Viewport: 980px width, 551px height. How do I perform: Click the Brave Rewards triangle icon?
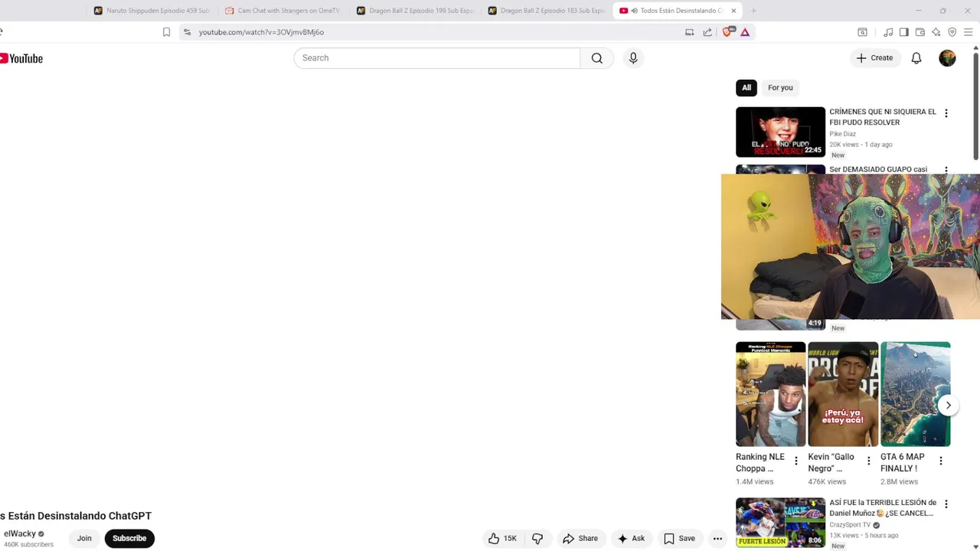pyautogui.click(x=745, y=32)
